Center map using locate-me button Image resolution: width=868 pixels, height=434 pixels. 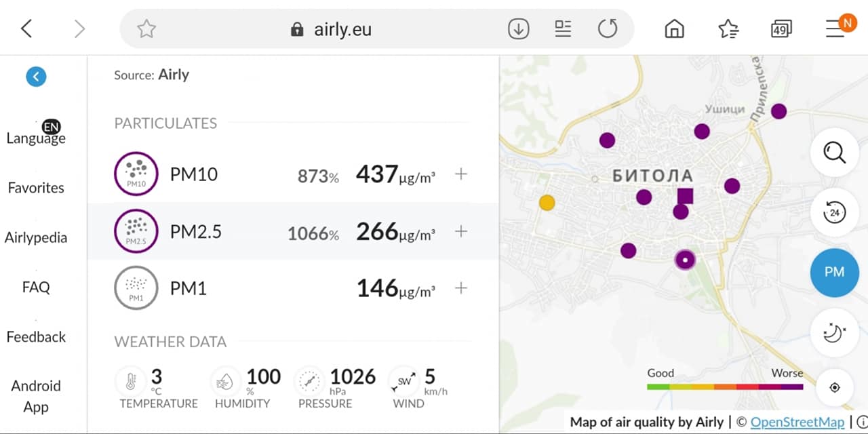tap(835, 387)
